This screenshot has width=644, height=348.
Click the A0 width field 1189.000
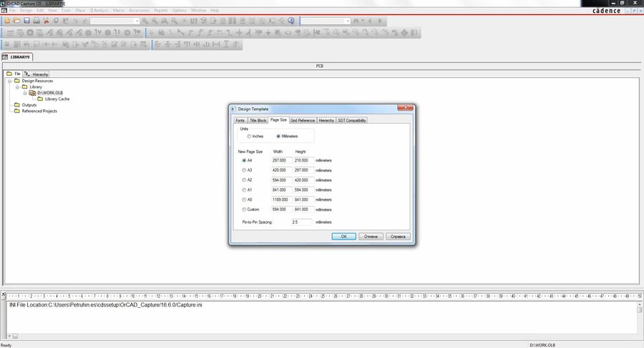tap(282, 199)
